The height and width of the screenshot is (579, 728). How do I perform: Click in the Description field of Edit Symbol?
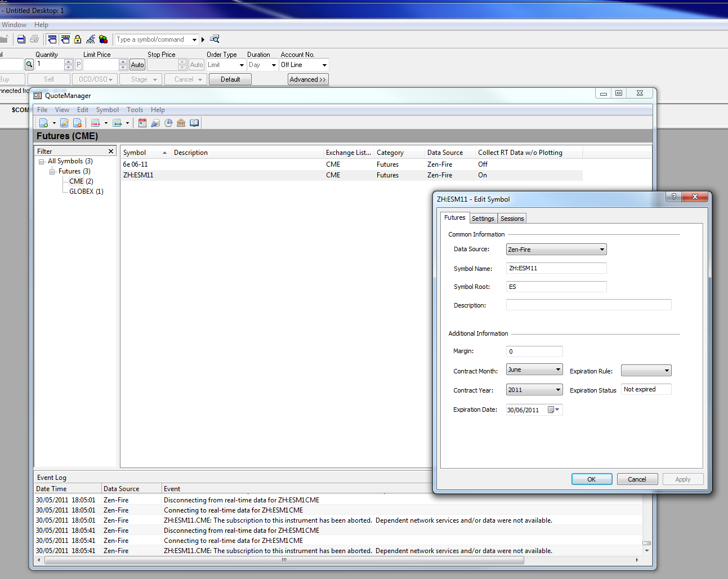[589, 305]
